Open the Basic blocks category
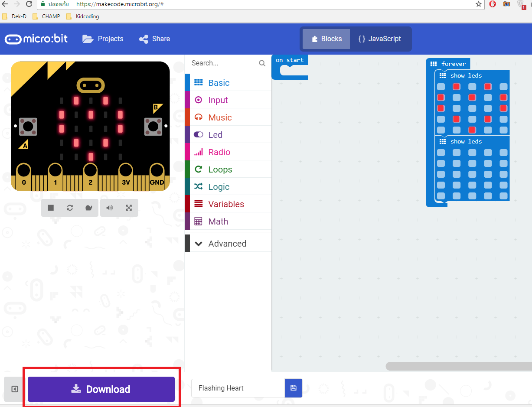 point(219,82)
